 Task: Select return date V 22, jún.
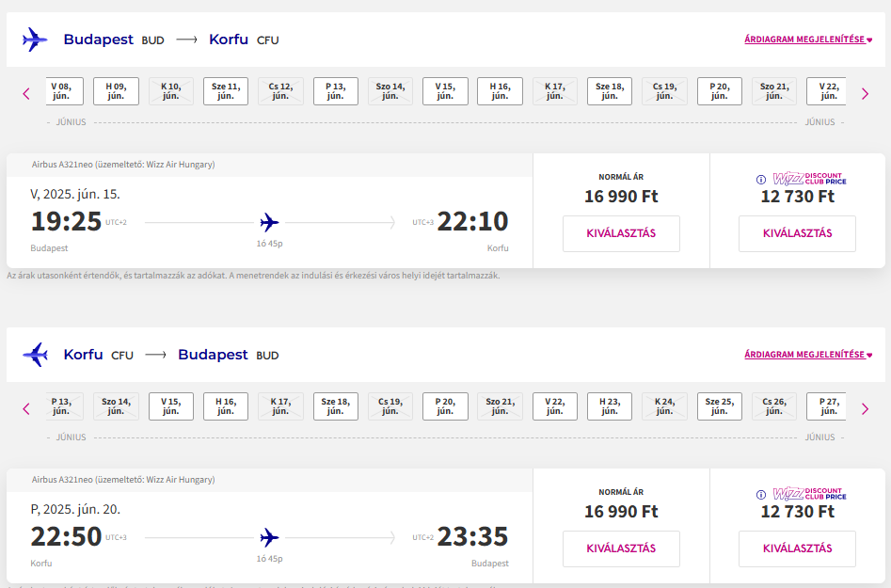(x=554, y=406)
